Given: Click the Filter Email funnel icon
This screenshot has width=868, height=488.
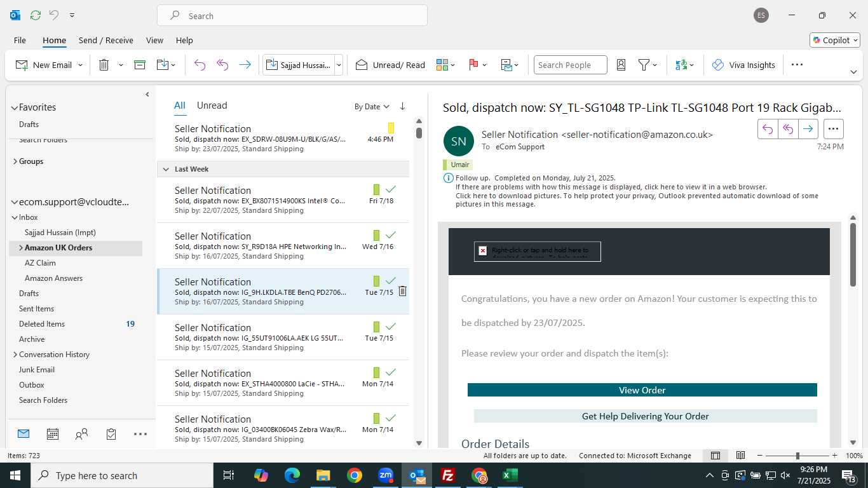Looking at the screenshot, I should point(644,65).
